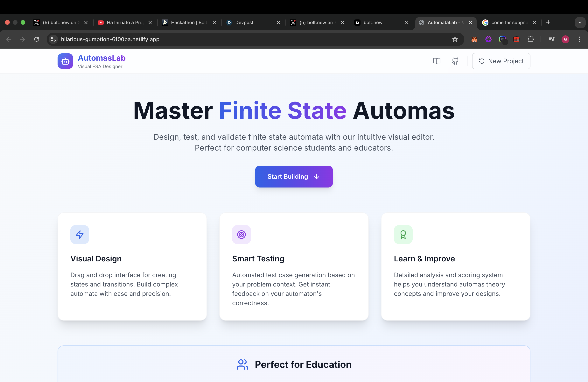This screenshot has height=382, width=588.
Task: Open the browser Extensions puzzle icon
Action: tap(530, 39)
